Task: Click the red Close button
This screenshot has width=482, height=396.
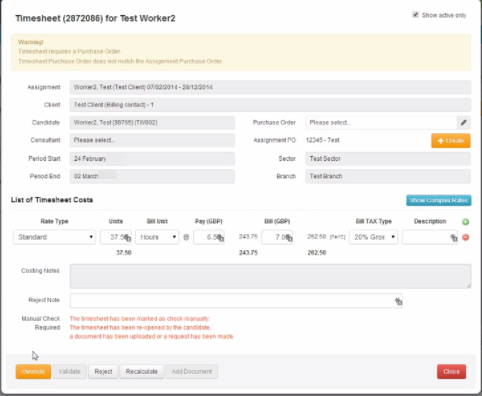Action: tap(451, 371)
